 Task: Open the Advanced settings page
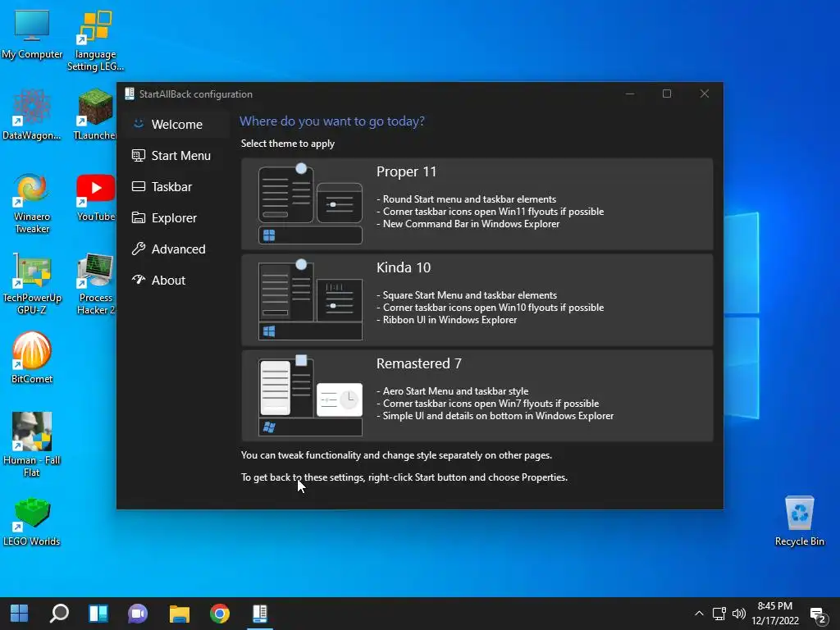(x=176, y=249)
